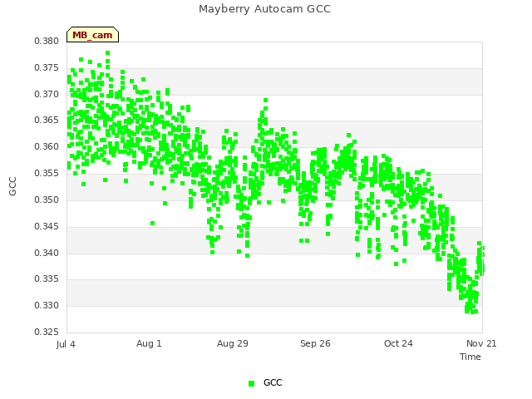Click the 0.340 y-axis value
532x399 pixels.
(x=47, y=253)
